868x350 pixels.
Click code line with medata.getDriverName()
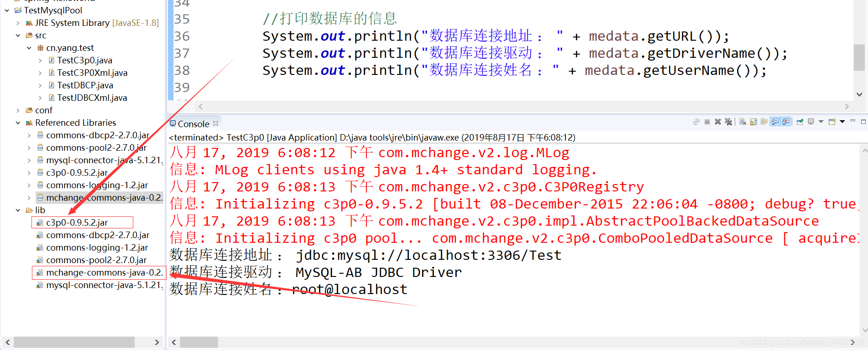click(525, 53)
